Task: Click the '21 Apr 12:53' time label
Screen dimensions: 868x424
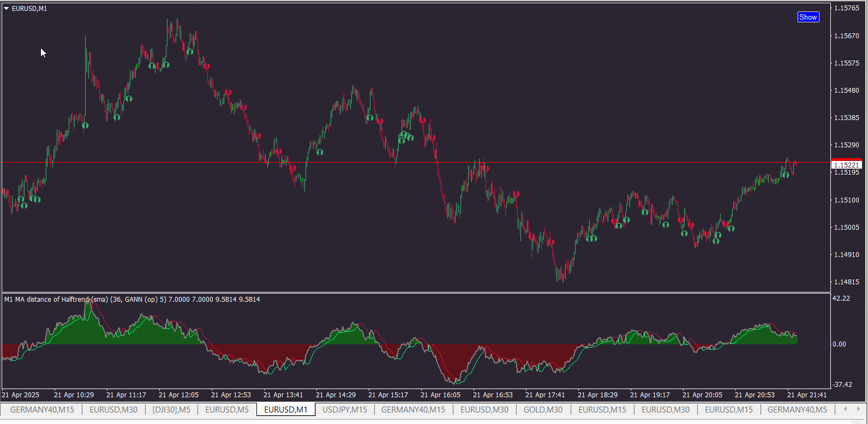Action: click(x=231, y=395)
